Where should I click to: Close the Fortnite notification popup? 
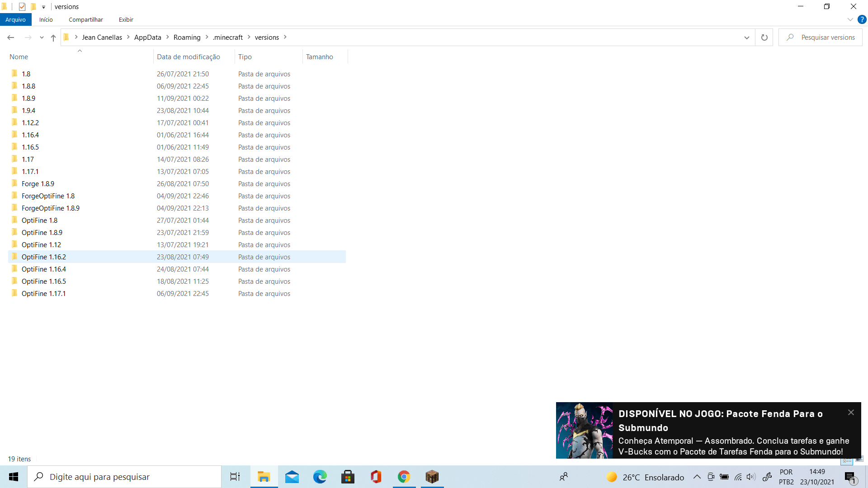click(851, 412)
